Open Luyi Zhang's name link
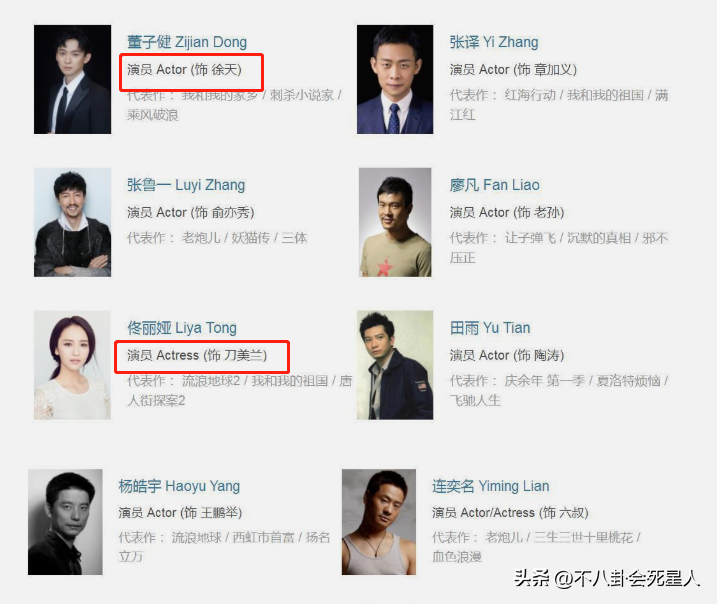Viewport: 717px width, 604px height. (186, 185)
